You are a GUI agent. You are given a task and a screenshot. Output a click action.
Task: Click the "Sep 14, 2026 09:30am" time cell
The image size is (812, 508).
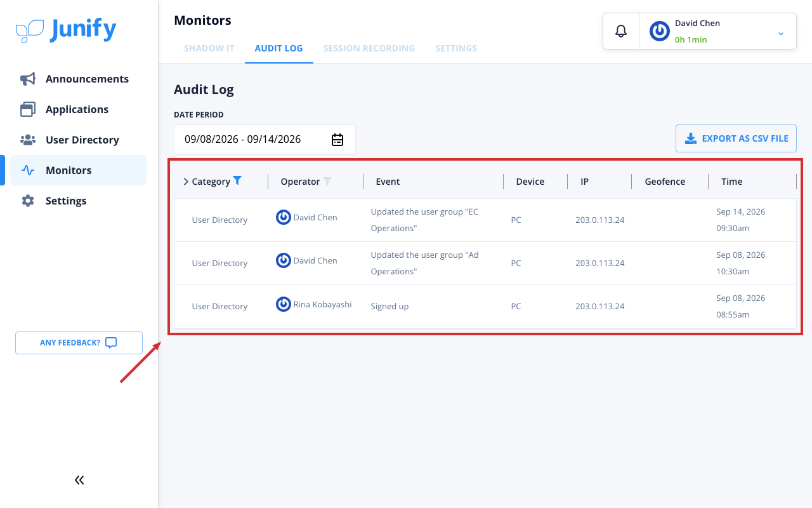pyautogui.click(x=741, y=220)
